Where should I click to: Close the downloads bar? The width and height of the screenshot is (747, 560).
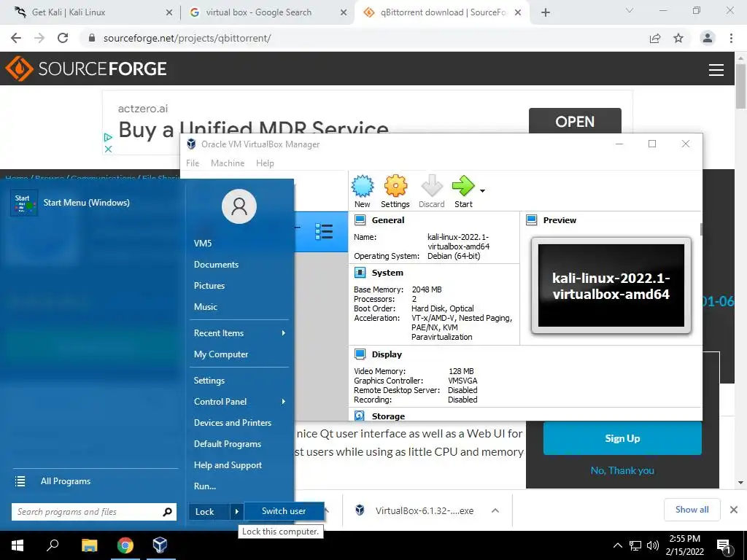734,510
